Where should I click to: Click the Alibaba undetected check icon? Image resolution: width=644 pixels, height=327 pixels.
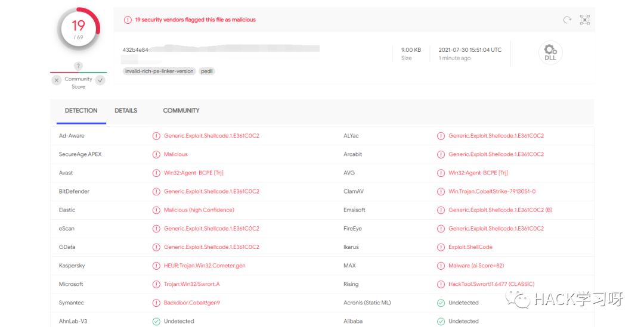[x=441, y=321]
